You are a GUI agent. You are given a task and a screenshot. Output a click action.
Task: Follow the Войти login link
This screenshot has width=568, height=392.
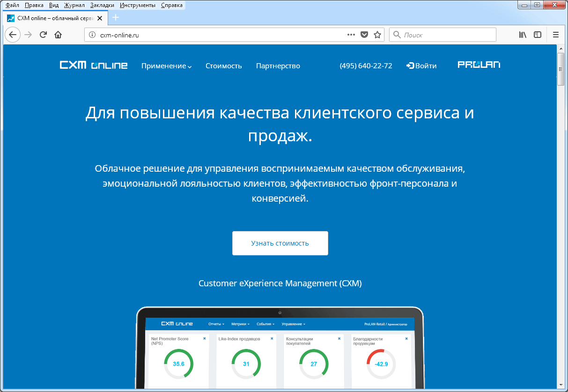coord(421,66)
